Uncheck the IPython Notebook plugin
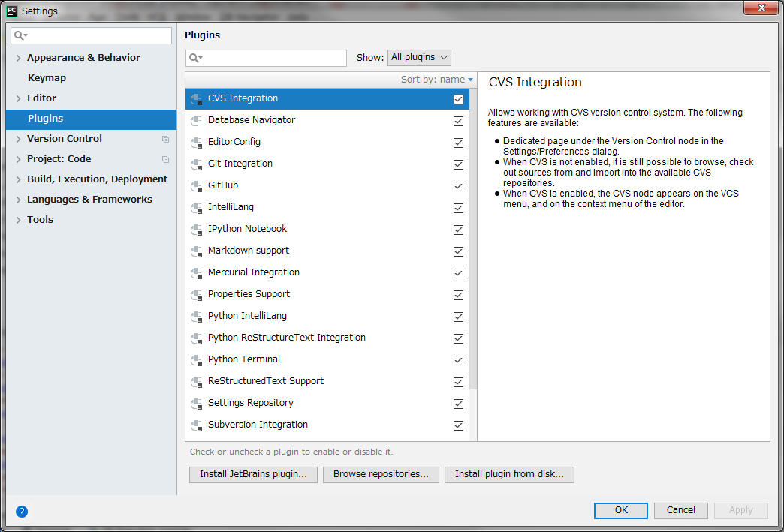The image size is (784, 532). (x=458, y=230)
